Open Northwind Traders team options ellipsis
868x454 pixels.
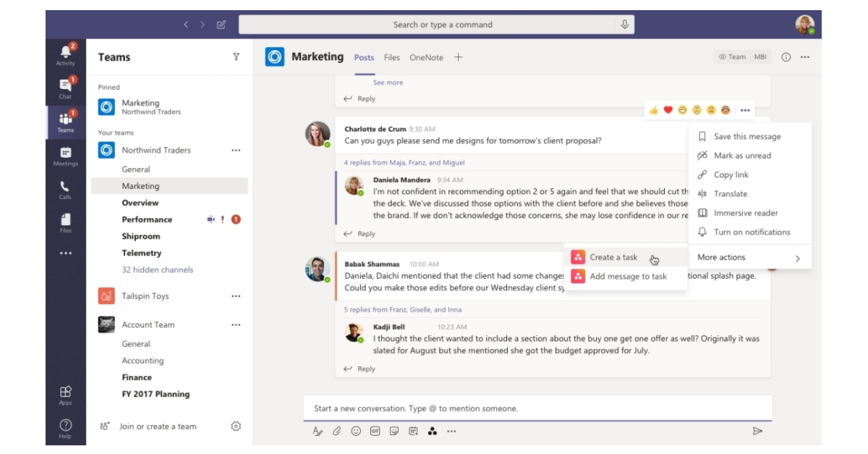(236, 151)
